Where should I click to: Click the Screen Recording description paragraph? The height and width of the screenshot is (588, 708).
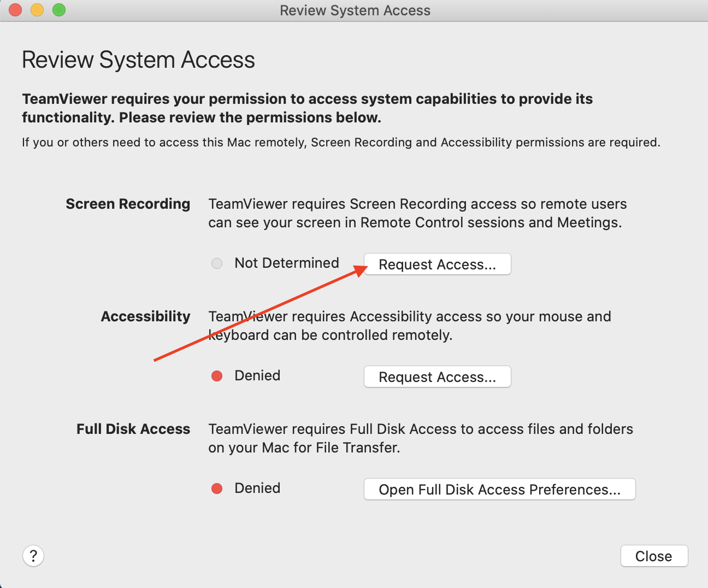tap(417, 213)
